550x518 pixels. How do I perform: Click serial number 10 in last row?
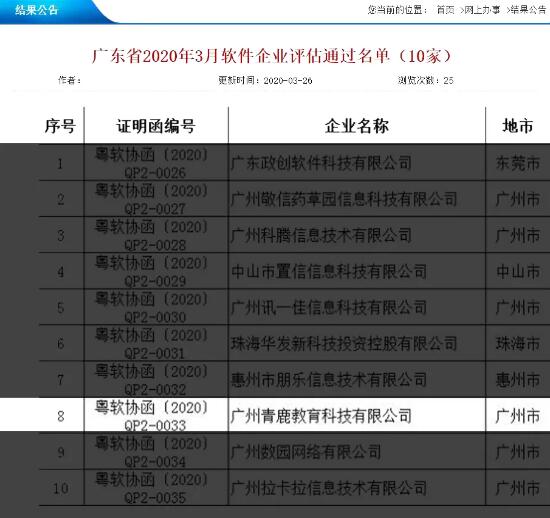pyautogui.click(x=61, y=489)
